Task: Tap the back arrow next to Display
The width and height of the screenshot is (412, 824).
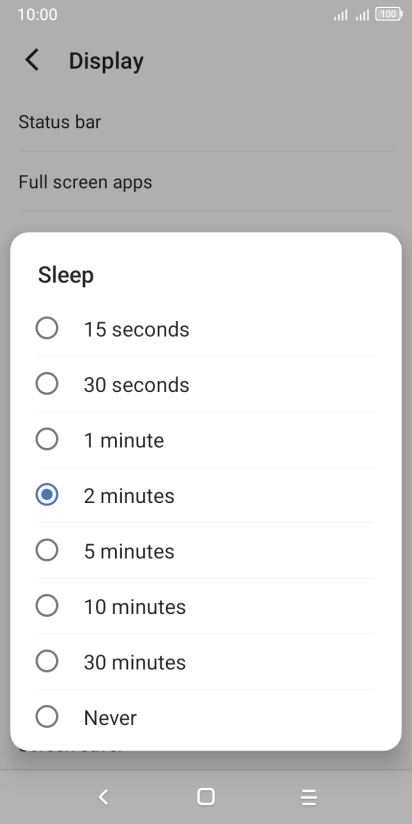Action: pos(32,60)
